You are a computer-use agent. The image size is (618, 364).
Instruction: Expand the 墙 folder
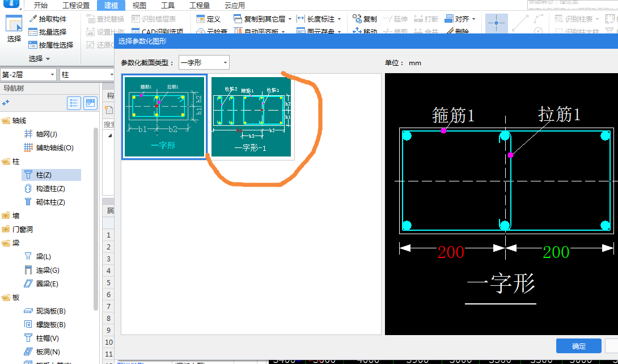pos(6,215)
